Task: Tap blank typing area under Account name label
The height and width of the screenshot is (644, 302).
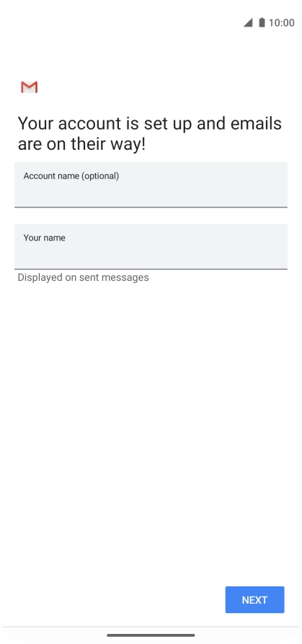Action: click(x=151, y=194)
